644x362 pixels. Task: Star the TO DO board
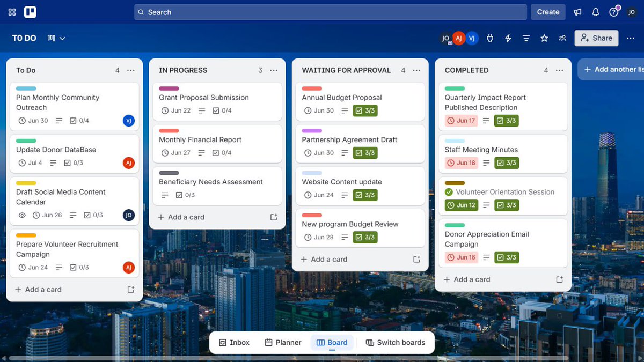click(x=544, y=38)
